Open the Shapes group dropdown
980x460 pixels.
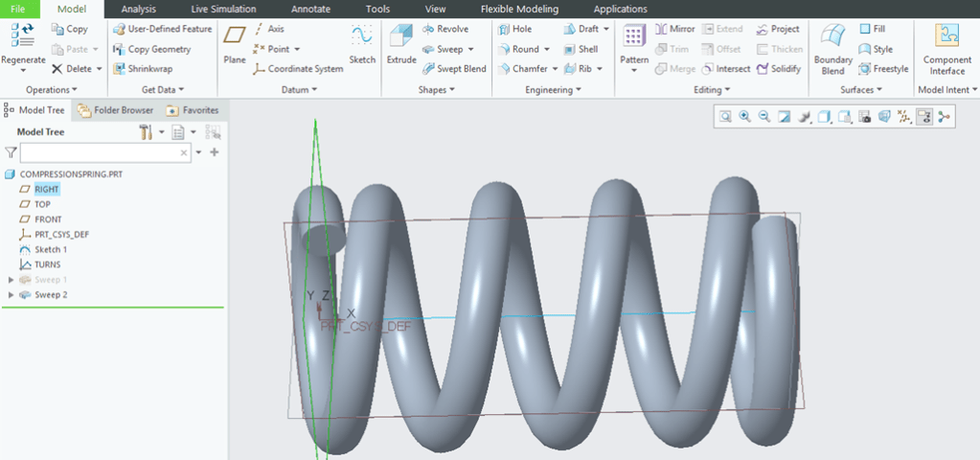click(437, 90)
